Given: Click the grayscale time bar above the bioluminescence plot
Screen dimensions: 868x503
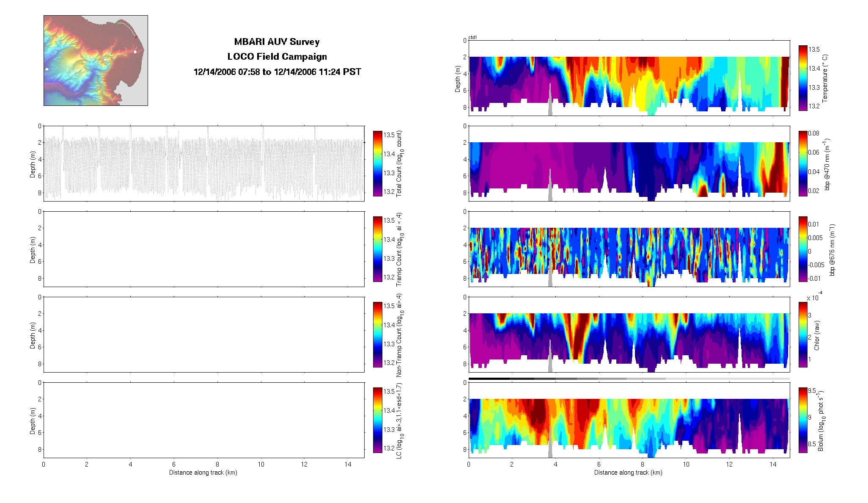Looking at the screenshot, I should (629, 379).
